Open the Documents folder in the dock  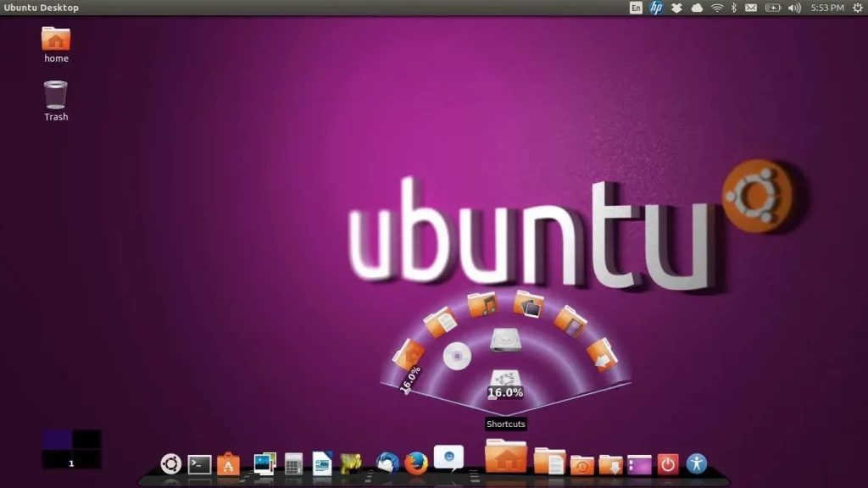click(549, 462)
